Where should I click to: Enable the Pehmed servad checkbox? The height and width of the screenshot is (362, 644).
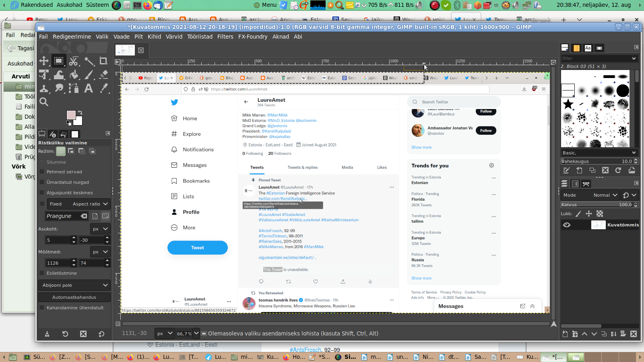(x=42, y=172)
